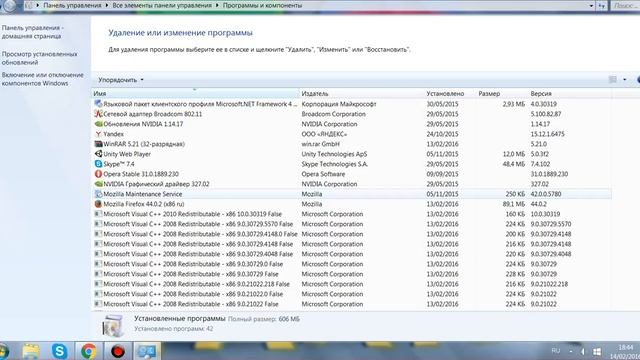
Task: Select Visual C++ 2008 x86 9.0.30729.4048 entry
Action: pos(198,254)
